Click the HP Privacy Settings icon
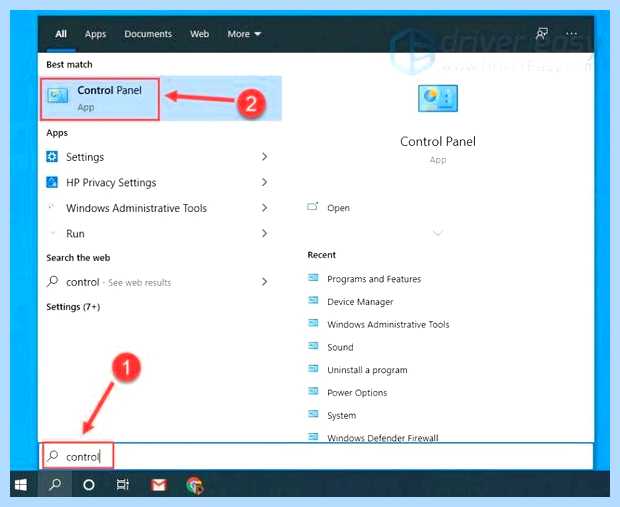 pyautogui.click(x=52, y=182)
